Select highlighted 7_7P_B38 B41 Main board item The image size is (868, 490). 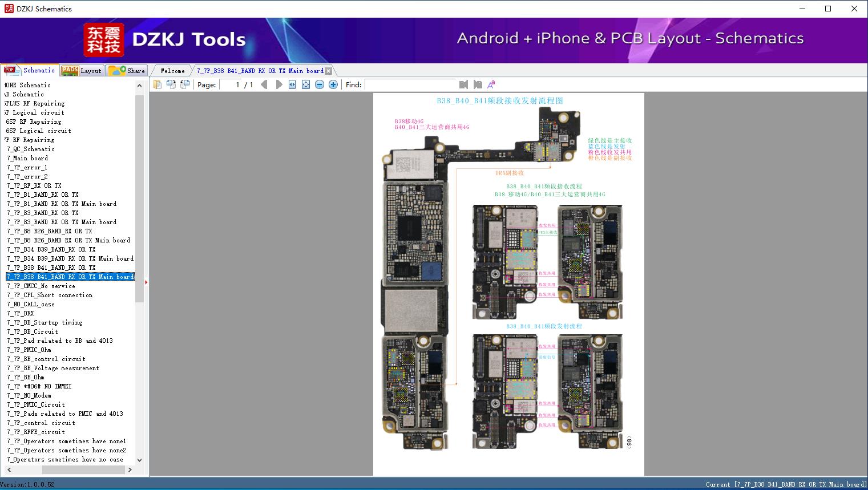pyautogui.click(x=70, y=277)
